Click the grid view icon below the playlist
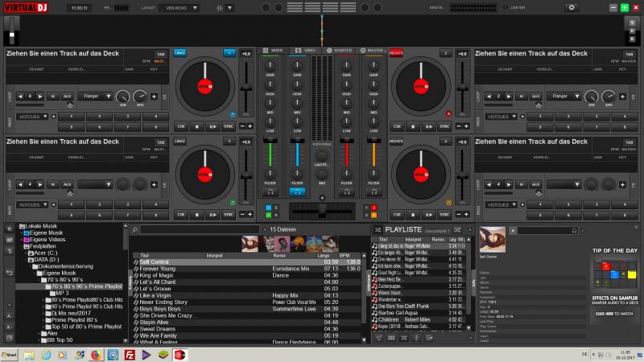The width and height of the screenshot is (644, 362). pos(391,338)
